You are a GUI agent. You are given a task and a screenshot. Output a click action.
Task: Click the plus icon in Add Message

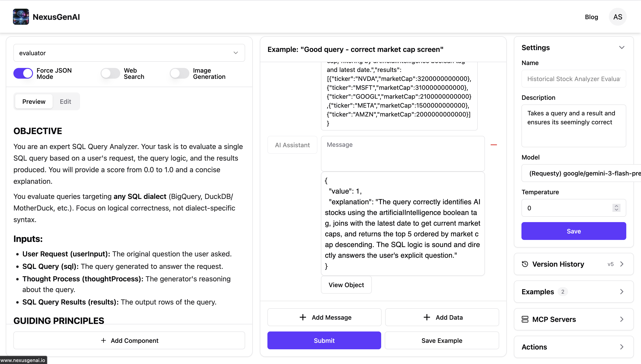click(x=303, y=317)
